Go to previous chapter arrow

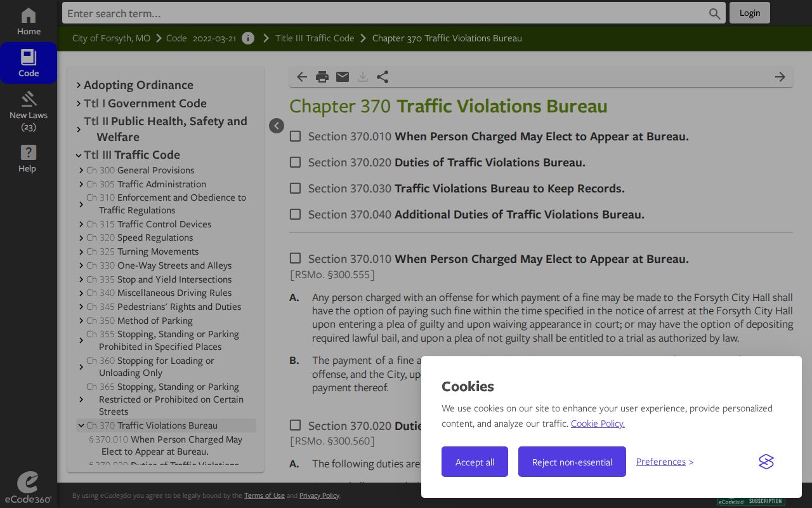tap(302, 77)
